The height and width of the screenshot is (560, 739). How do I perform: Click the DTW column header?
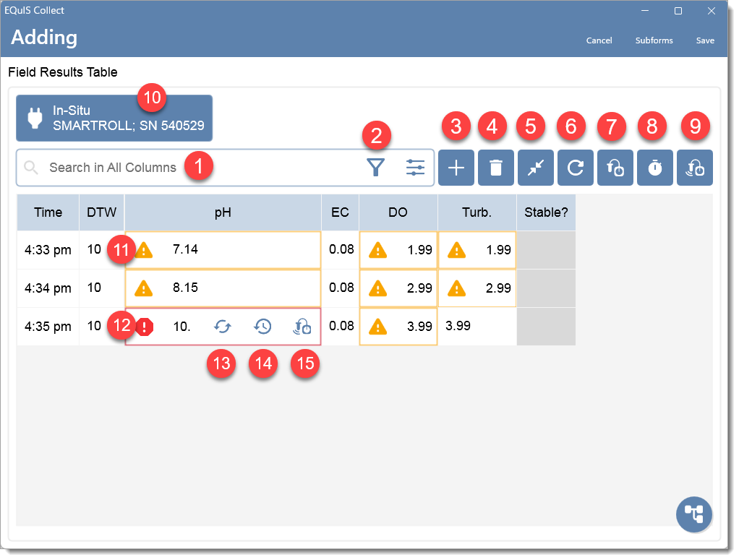point(102,212)
